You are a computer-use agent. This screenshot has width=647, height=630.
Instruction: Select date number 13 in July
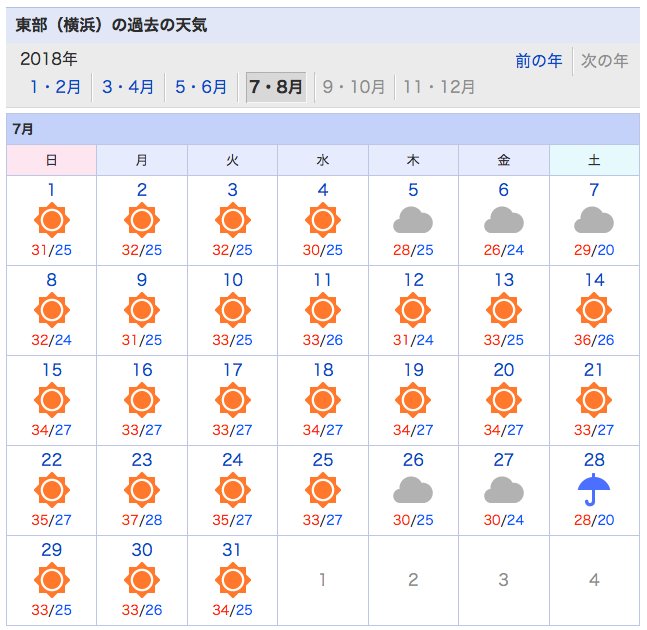click(x=504, y=280)
